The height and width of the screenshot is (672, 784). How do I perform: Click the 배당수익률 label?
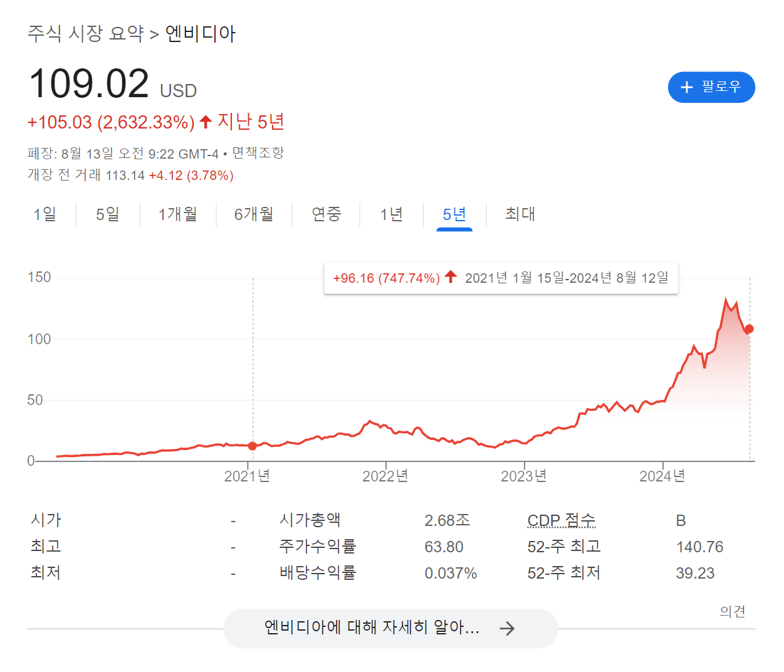coord(318,572)
